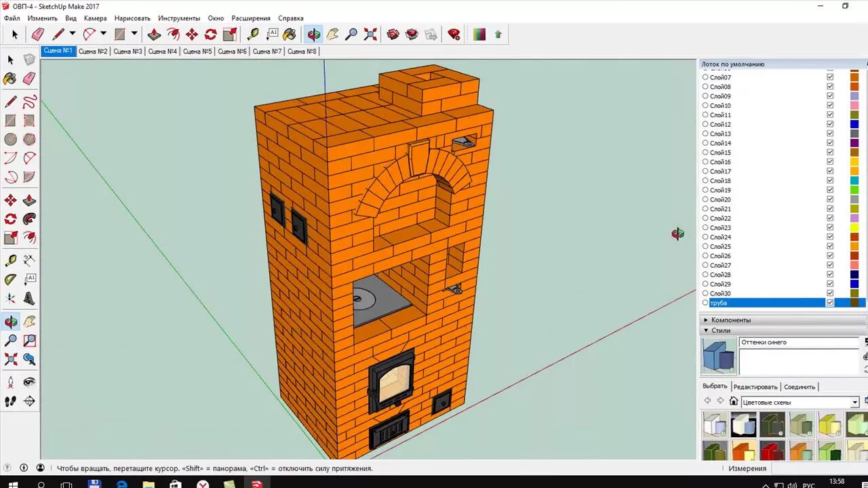Toggle visibility checkbox for Слой25
The image size is (868, 488).
coord(830,247)
